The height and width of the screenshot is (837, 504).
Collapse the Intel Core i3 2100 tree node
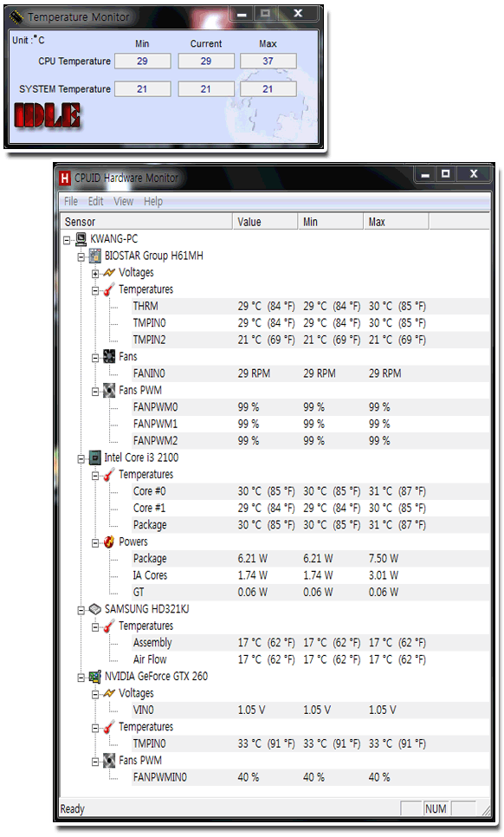pyautogui.click(x=81, y=458)
